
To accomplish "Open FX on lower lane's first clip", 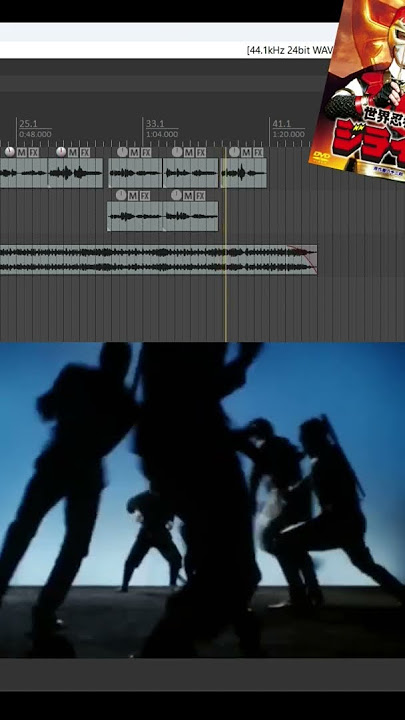I will pyautogui.click(x=145, y=196).
